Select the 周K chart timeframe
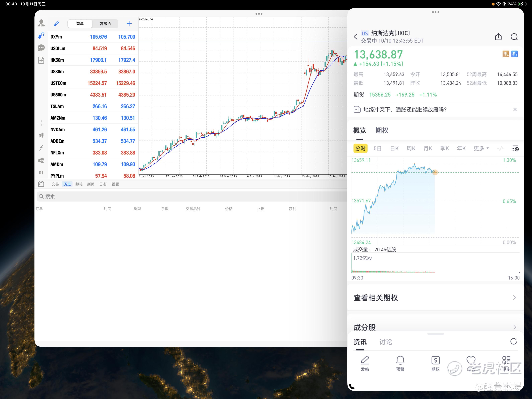 click(411, 148)
